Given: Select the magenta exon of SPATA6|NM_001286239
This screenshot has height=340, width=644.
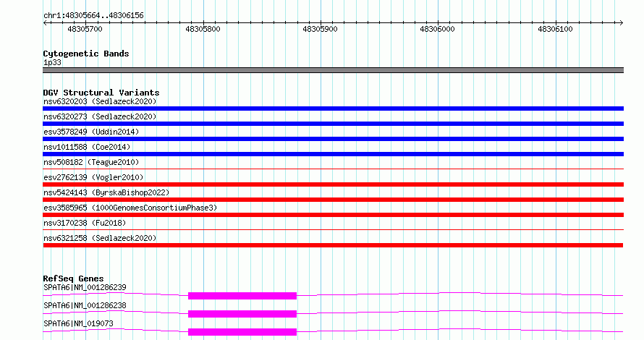Looking at the screenshot, I should (x=242, y=296).
